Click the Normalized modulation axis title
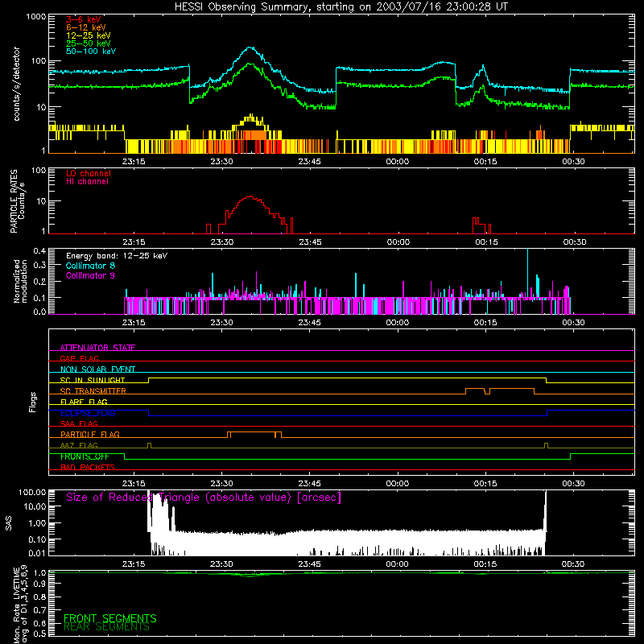 (x=20, y=281)
